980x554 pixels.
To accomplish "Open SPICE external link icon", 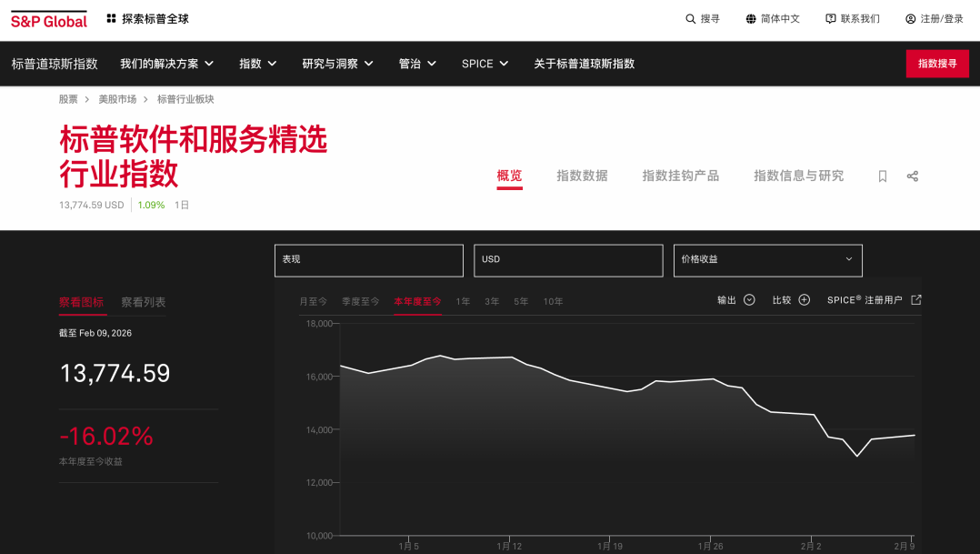I will [916, 299].
